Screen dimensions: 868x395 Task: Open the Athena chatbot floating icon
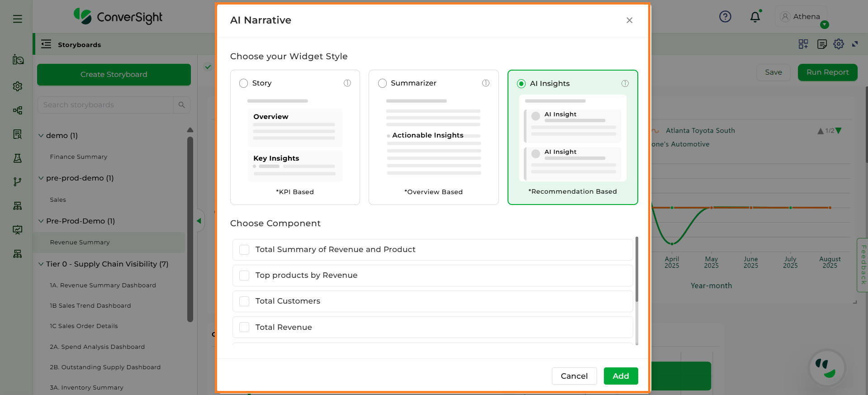(x=826, y=368)
